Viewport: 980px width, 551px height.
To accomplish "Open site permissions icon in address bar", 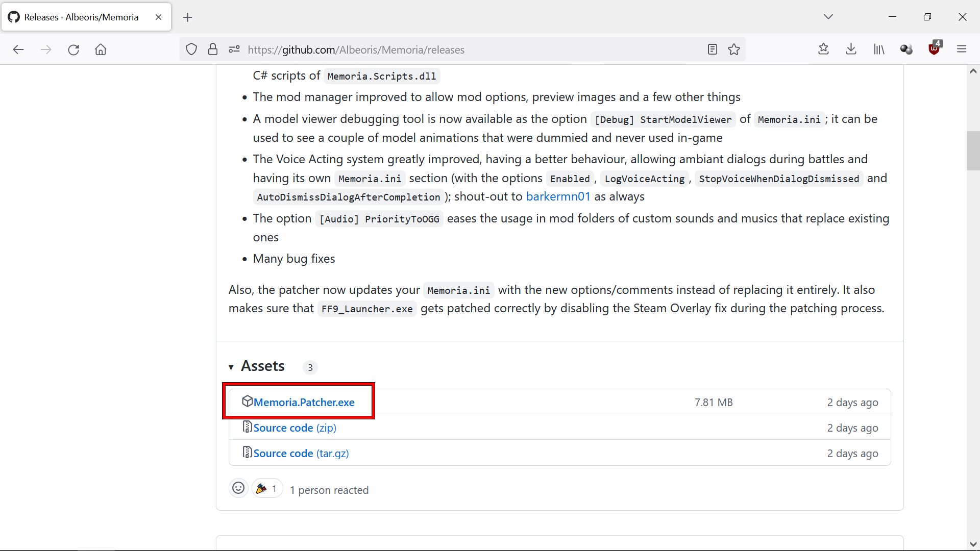I will point(234,49).
